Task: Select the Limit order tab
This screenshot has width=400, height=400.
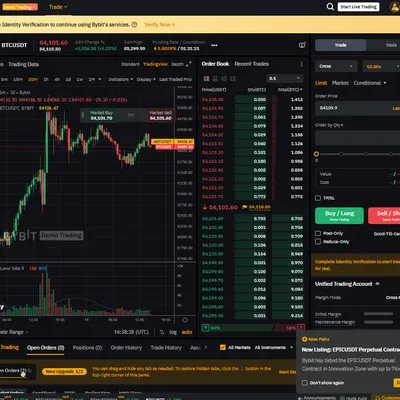Action: click(321, 83)
